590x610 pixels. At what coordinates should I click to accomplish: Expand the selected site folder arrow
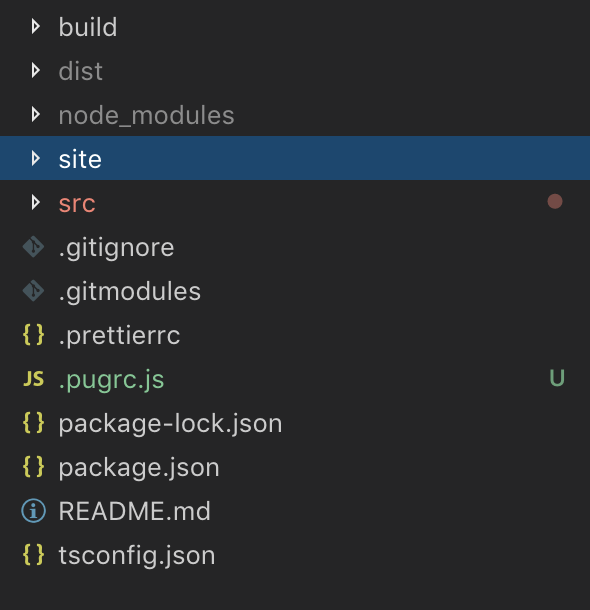pyautogui.click(x=36, y=158)
